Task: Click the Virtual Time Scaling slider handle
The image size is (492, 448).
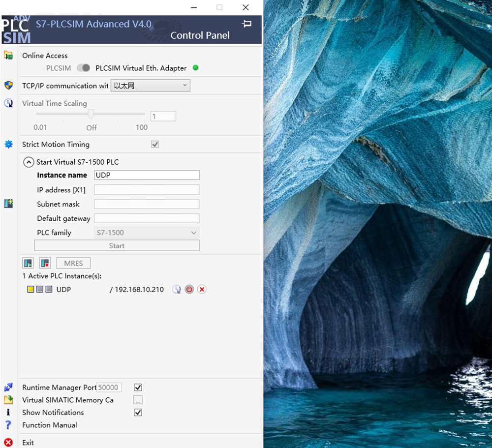Action: (91, 114)
